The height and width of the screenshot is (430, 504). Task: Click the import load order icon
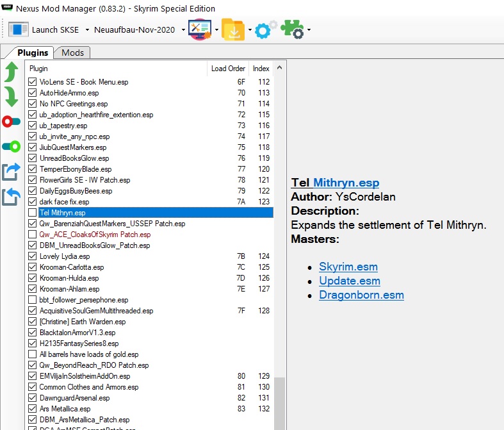pos(11,196)
